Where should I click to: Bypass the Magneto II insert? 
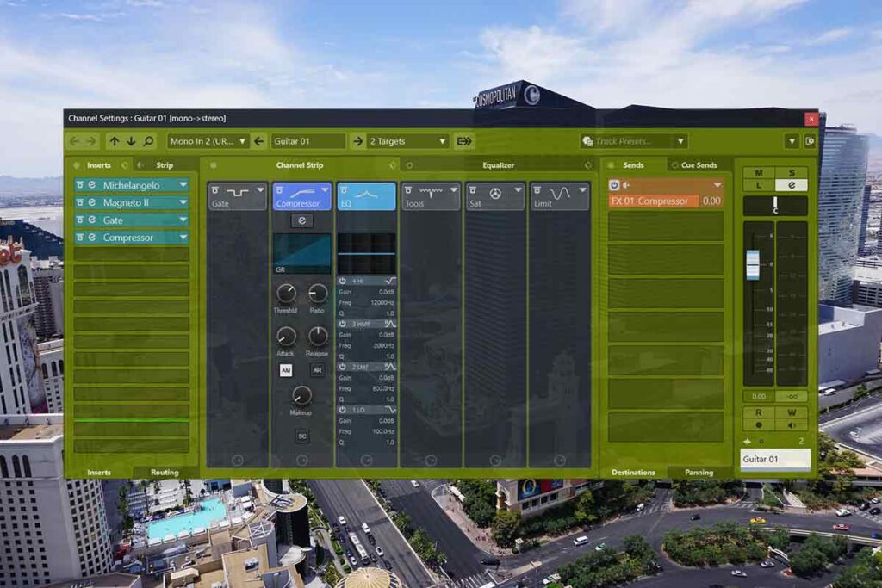click(80, 202)
